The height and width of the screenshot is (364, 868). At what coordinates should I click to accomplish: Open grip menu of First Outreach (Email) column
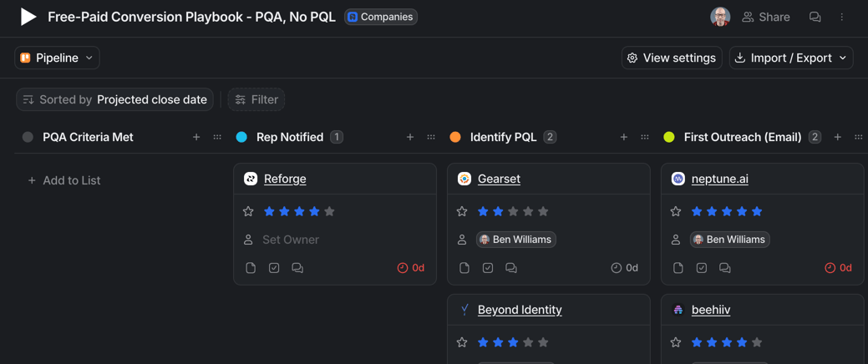859,137
